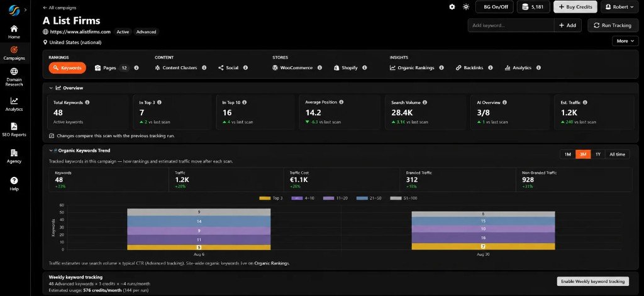
Task: Click info icon for Average Position
Action: (341, 102)
